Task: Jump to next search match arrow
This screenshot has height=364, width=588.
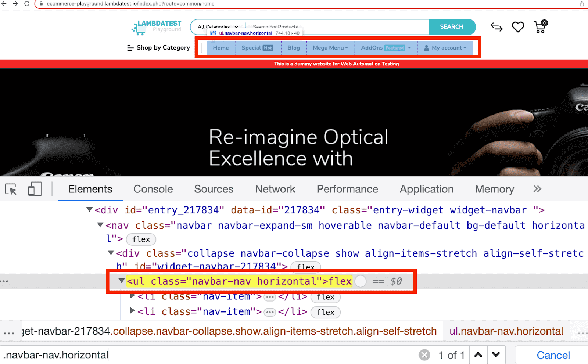Action: (496, 354)
